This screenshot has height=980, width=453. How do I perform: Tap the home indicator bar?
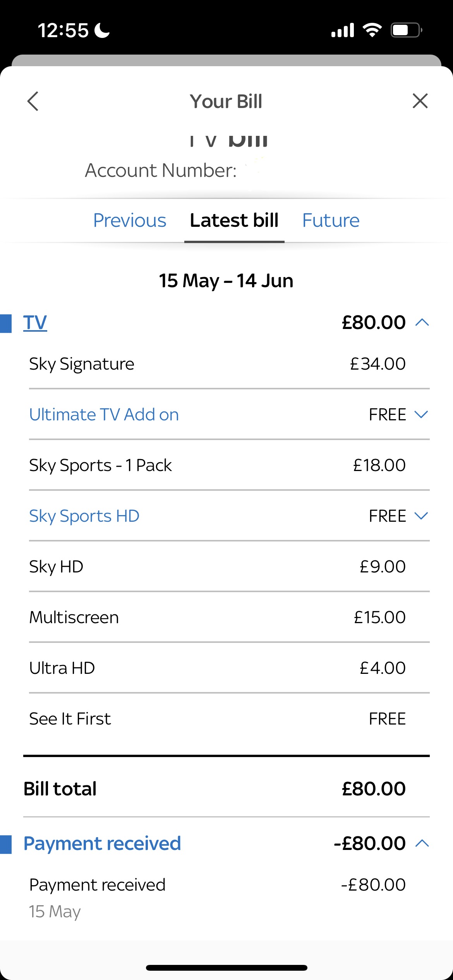(x=226, y=968)
